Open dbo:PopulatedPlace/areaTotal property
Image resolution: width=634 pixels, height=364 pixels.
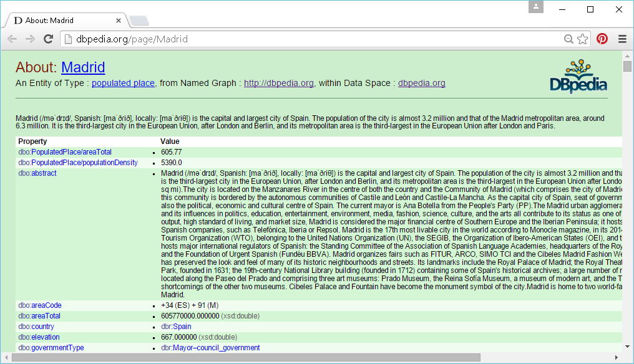(65, 152)
